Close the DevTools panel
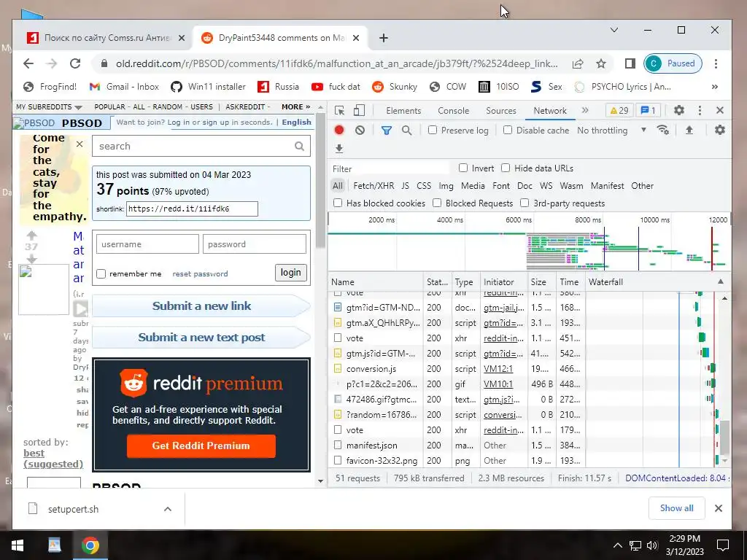The image size is (747, 560). (720, 111)
